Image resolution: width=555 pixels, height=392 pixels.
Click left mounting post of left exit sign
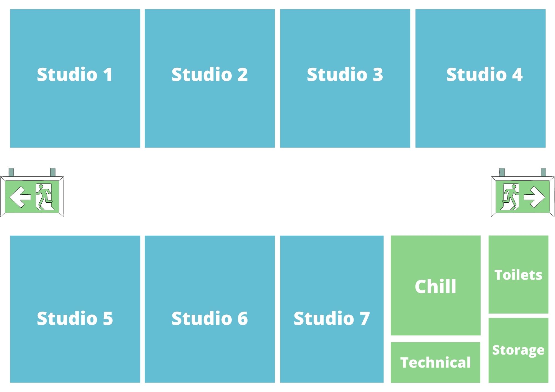11,172
